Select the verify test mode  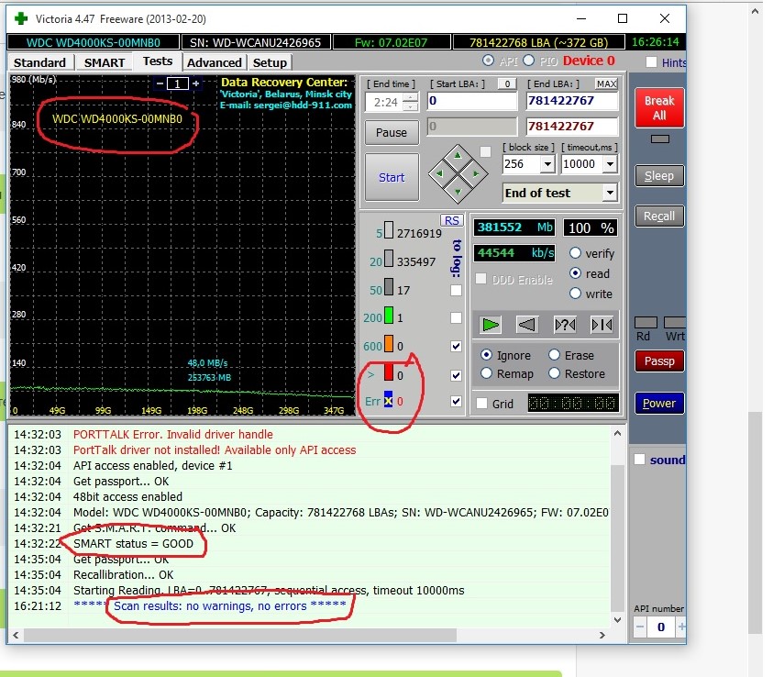click(576, 253)
